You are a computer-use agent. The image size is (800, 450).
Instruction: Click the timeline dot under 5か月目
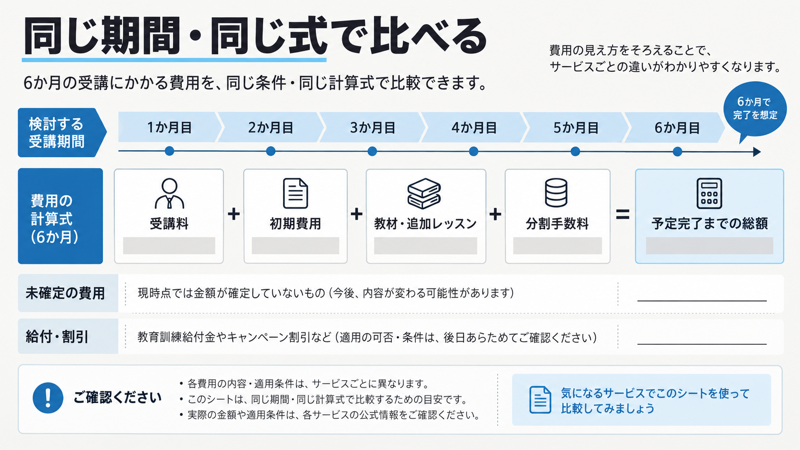(576, 151)
